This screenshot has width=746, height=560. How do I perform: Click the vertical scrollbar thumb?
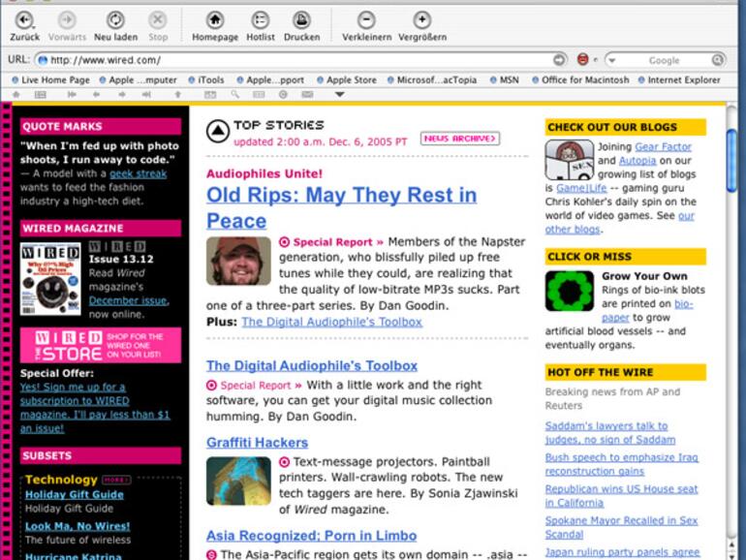click(731, 161)
